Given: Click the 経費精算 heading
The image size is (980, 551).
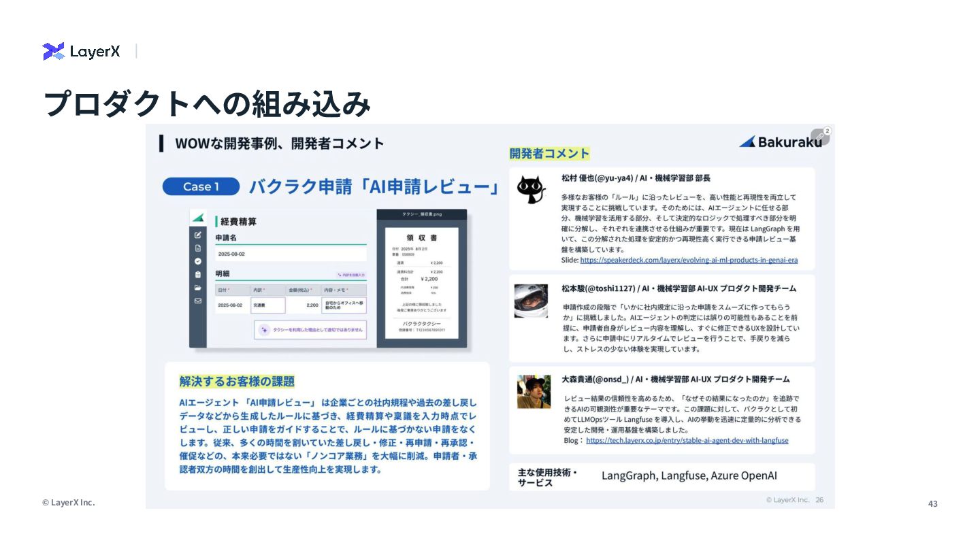Looking at the screenshot, I should click(x=238, y=222).
